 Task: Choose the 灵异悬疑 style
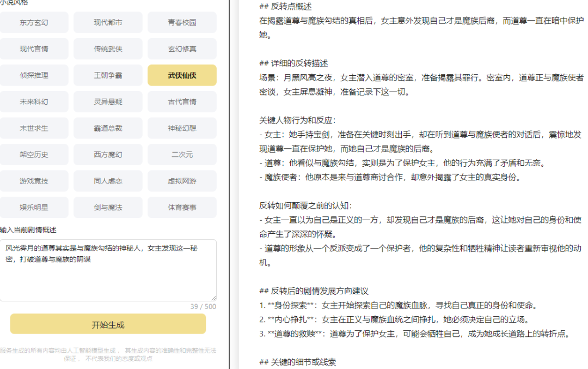(x=108, y=101)
